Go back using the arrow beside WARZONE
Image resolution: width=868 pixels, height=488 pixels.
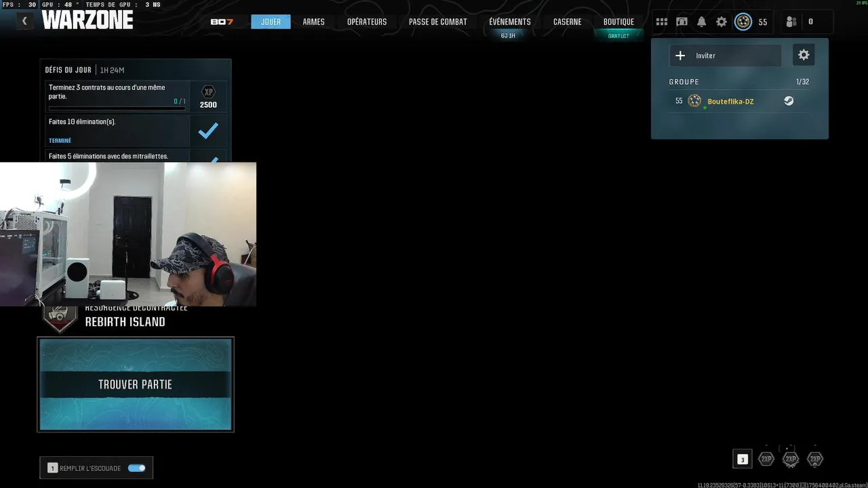pos(24,21)
